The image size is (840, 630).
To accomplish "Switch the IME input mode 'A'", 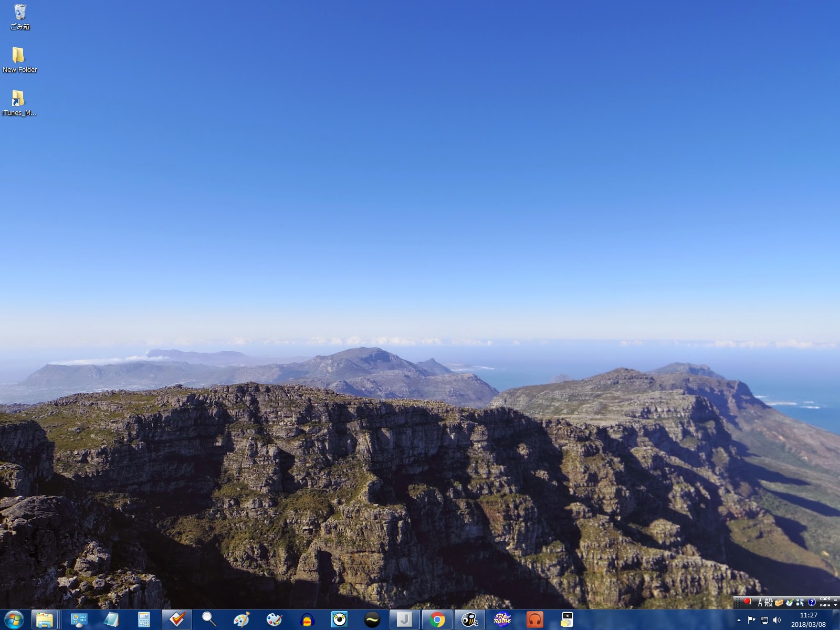I will [760, 603].
